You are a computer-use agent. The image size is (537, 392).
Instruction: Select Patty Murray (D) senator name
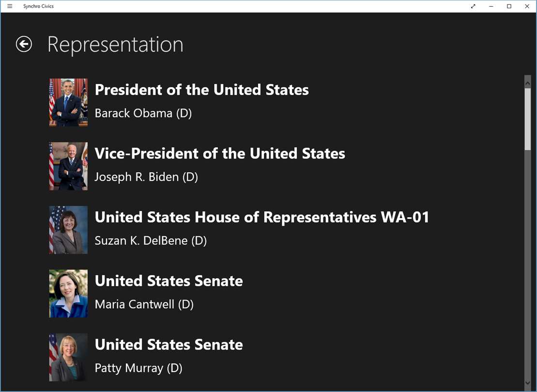[x=138, y=368]
